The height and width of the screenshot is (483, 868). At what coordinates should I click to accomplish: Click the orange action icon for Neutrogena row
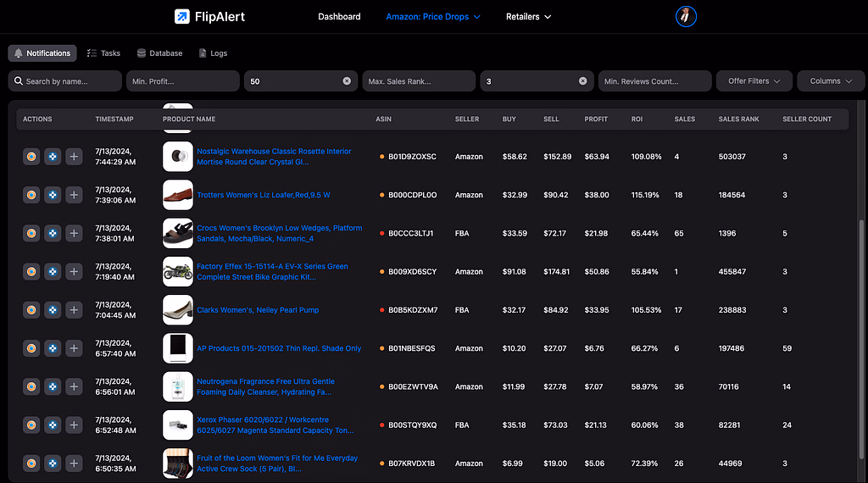tap(31, 386)
